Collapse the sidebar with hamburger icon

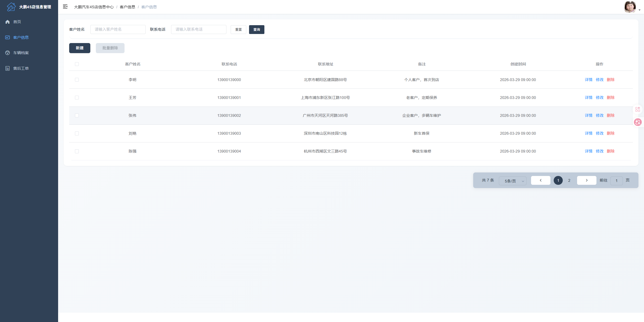click(65, 7)
